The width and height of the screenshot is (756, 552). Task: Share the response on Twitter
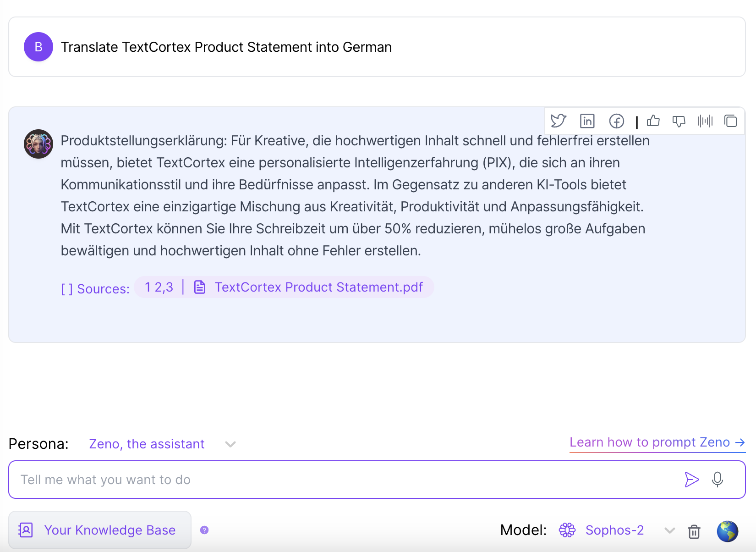559,121
